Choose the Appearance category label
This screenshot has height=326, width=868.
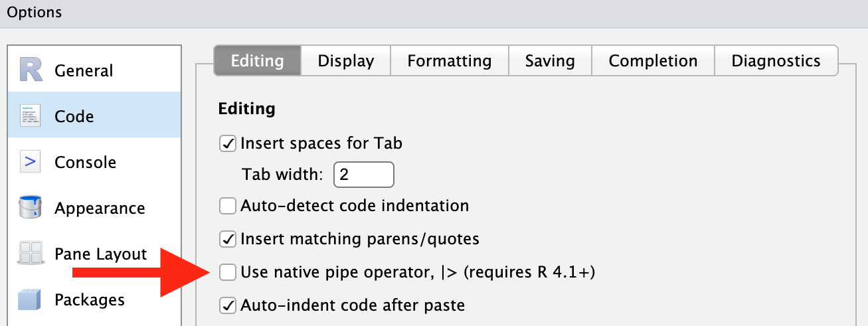(x=100, y=208)
